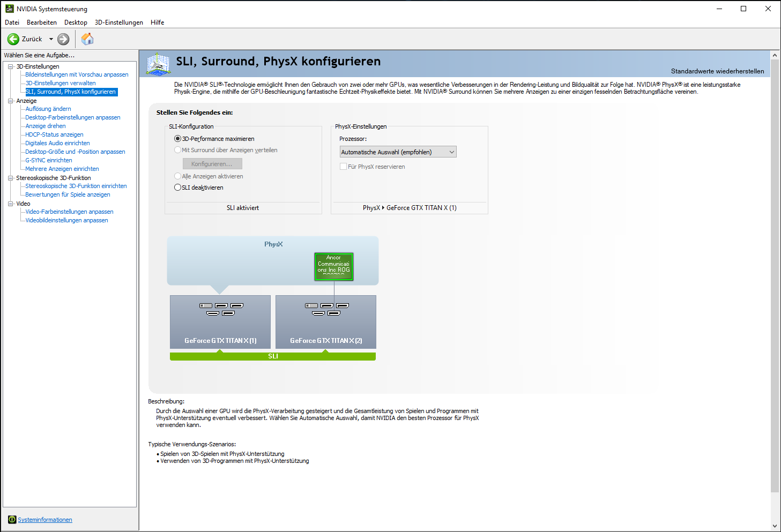Screen dimensions: 781x532
Task: Open HDCP-Status anzeigen
Action: point(54,134)
